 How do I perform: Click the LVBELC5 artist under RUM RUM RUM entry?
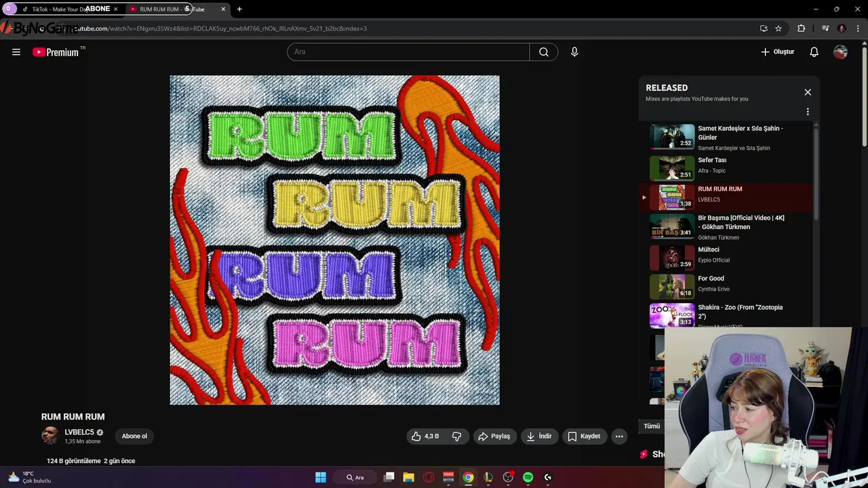(709, 200)
